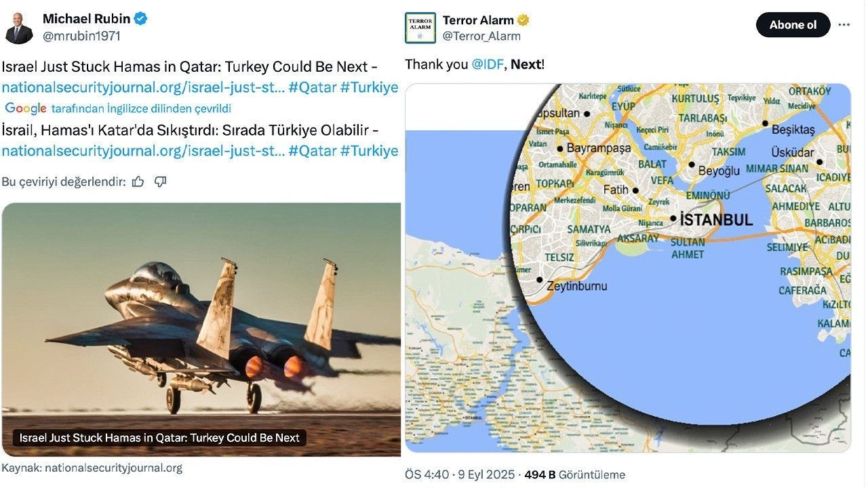Click the Google translate logo
The height and width of the screenshot is (488, 868).
(26, 108)
